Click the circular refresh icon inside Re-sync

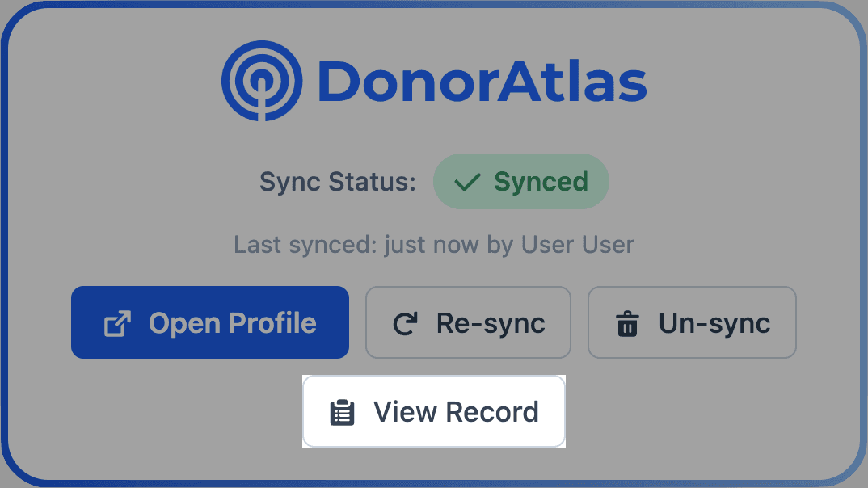[405, 322]
